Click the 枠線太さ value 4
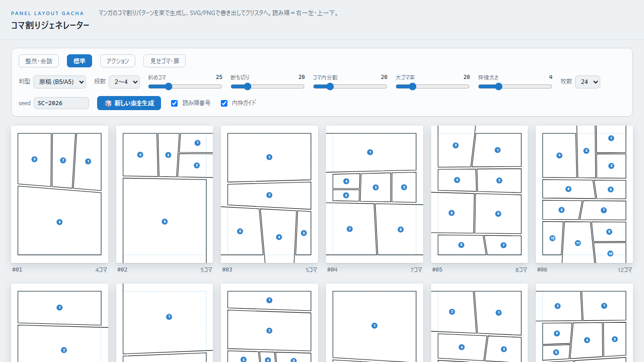Image resolution: width=644 pixels, height=362 pixels. [x=550, y=77]
